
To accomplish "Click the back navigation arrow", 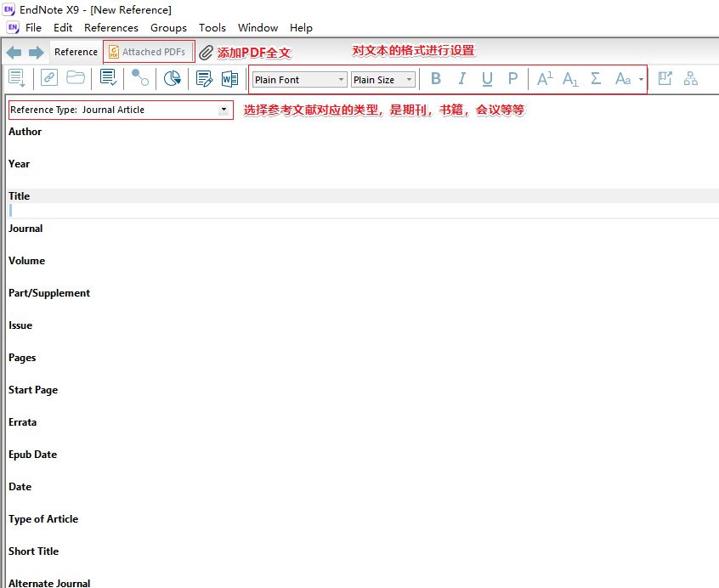I will (13, 52).
